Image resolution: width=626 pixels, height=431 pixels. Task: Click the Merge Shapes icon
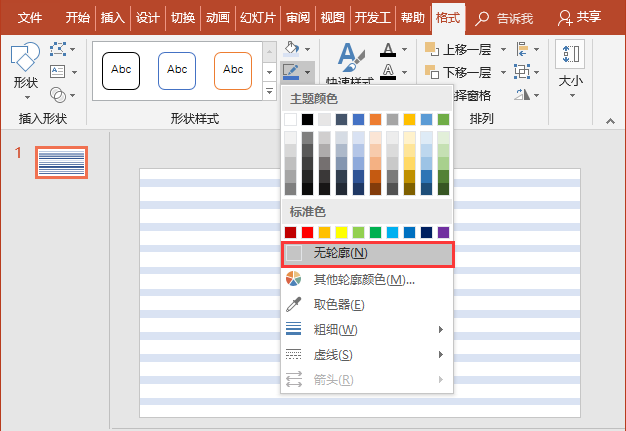[x=58, y=95]
